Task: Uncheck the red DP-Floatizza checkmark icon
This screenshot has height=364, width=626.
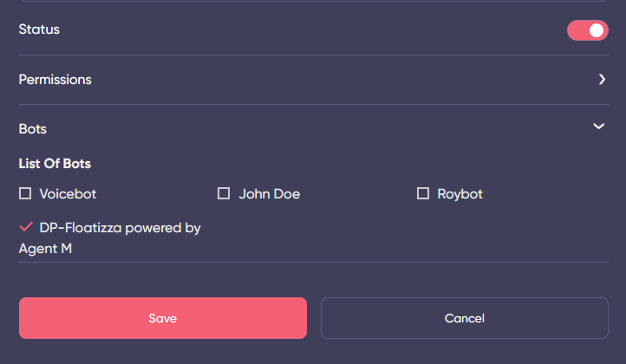Action: click(x=25, y=227)
